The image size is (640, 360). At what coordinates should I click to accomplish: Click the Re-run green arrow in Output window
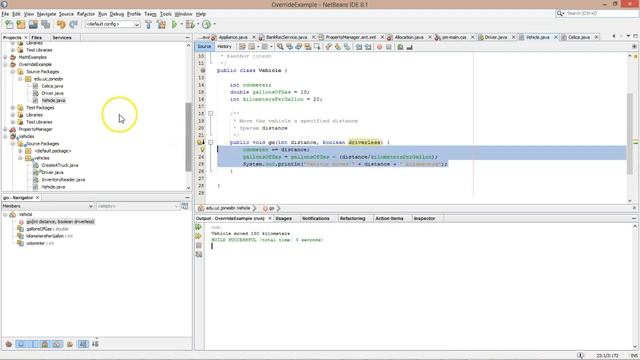[199, 227]
